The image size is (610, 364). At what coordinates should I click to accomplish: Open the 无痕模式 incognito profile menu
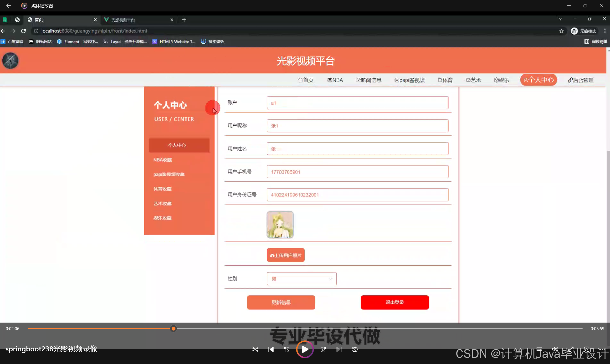tap(584, 31)
